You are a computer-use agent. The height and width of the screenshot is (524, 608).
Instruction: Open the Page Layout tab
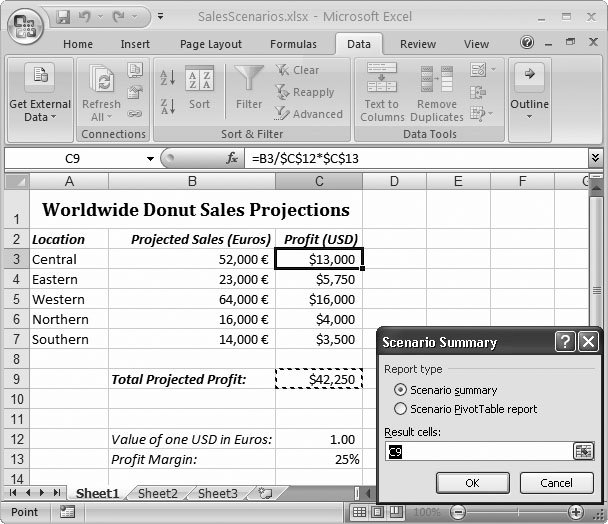pos(211,44)
